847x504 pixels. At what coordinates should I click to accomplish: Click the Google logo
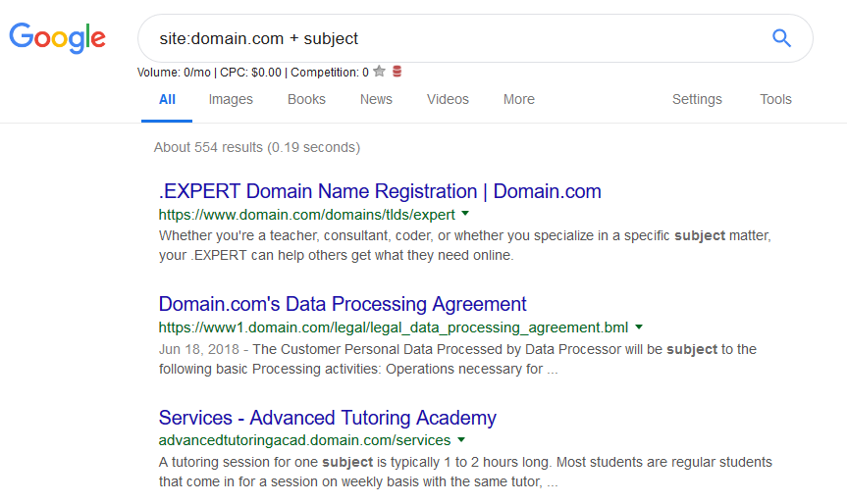pos(57,38)
